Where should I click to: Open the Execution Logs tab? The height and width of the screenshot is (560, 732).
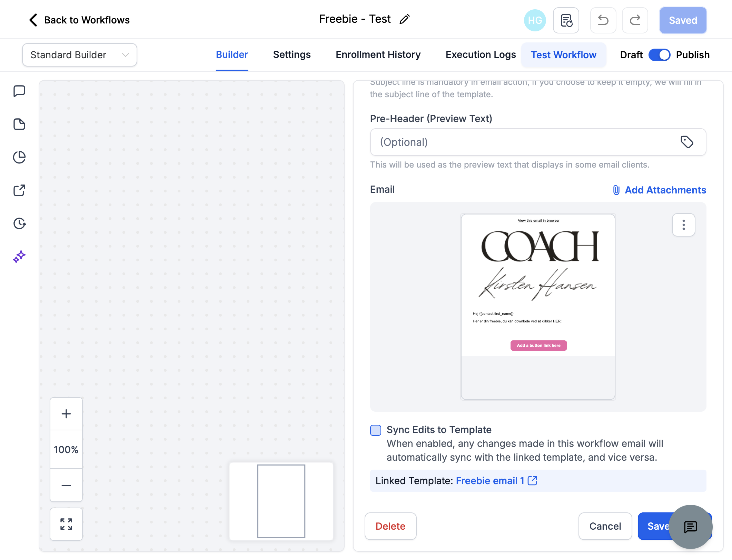coord(481,55)
